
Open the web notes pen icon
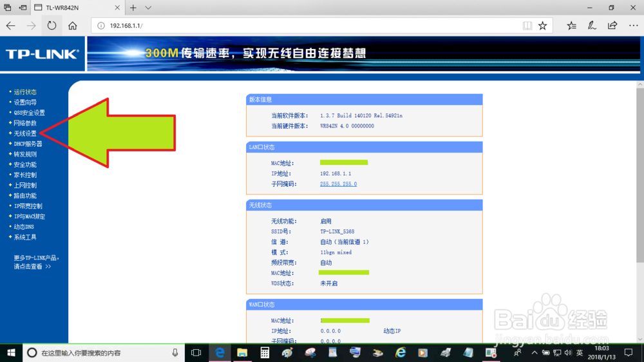pyautogui.click(x=592, y=26)
